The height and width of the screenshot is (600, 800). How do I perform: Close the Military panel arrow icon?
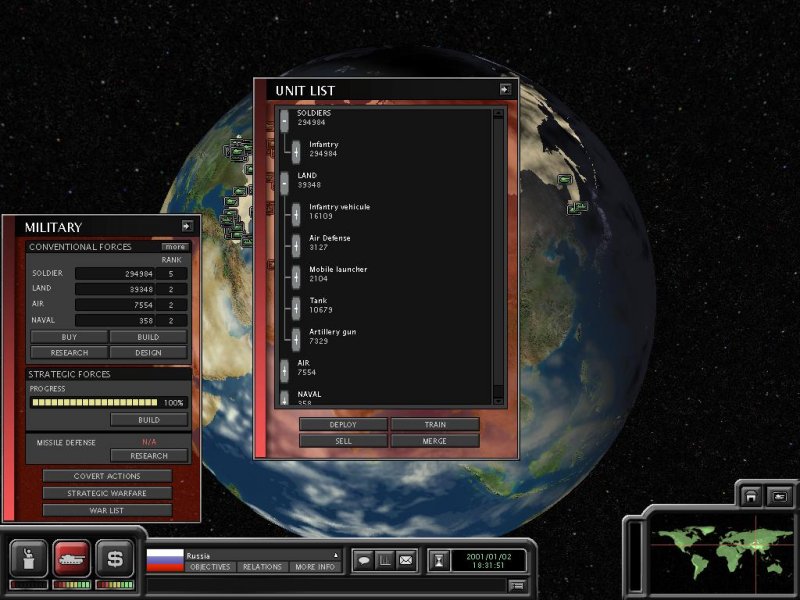coord(187,226)
